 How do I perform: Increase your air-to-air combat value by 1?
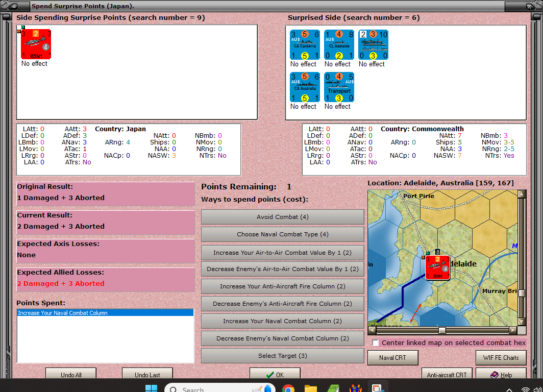(283, 253)
